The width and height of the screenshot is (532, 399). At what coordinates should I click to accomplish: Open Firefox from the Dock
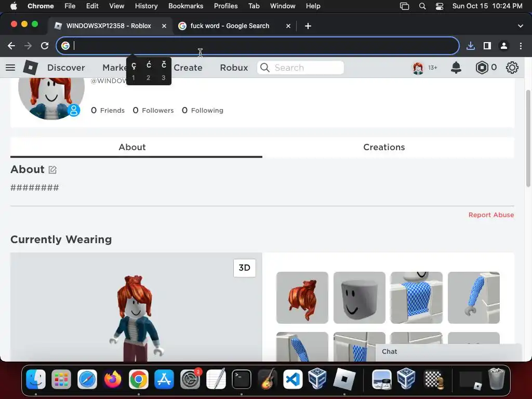point(113,379)
